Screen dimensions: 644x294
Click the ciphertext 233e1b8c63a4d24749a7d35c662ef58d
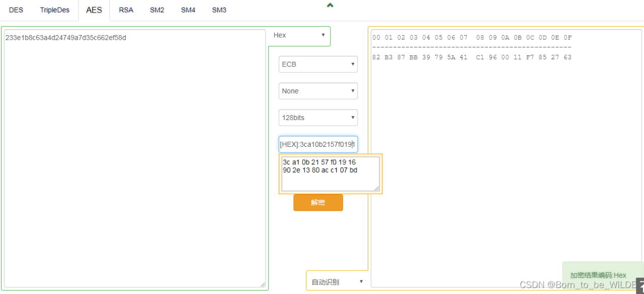pyautogui.click(x=66, y=38)
